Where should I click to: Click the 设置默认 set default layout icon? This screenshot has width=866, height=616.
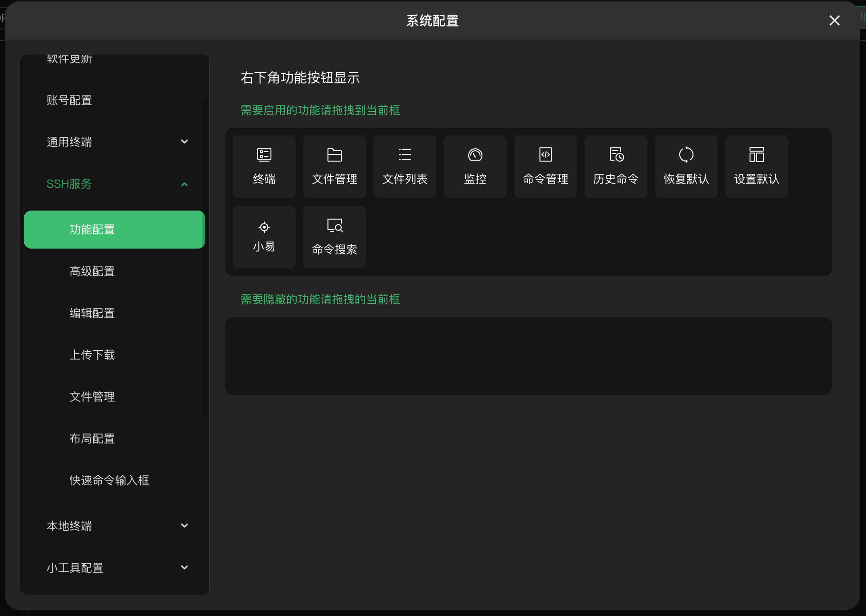756,166
